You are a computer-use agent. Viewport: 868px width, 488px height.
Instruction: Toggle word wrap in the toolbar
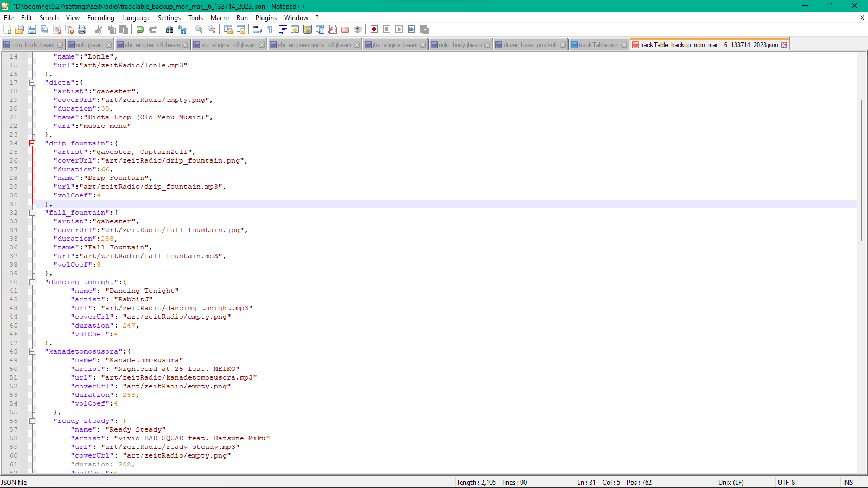(x=258, y=29)
